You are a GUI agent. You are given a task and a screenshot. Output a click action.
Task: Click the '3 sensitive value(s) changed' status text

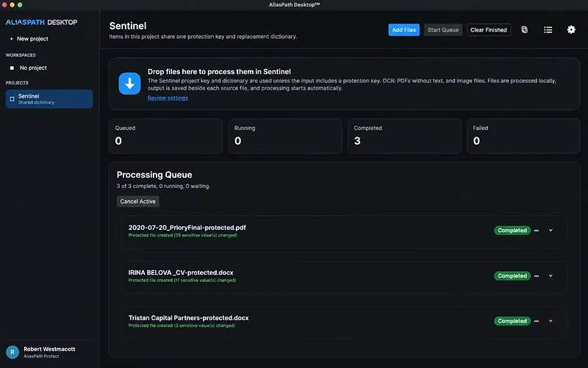click(205, 325)
